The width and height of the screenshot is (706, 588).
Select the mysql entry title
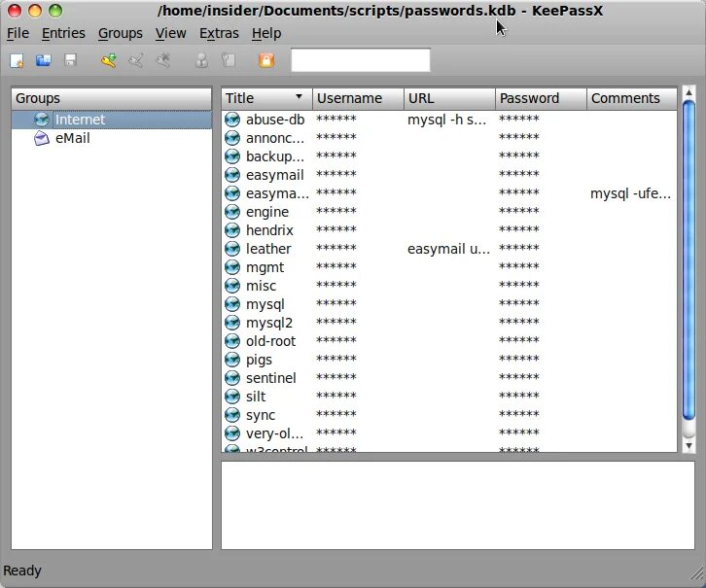(265, 304)
